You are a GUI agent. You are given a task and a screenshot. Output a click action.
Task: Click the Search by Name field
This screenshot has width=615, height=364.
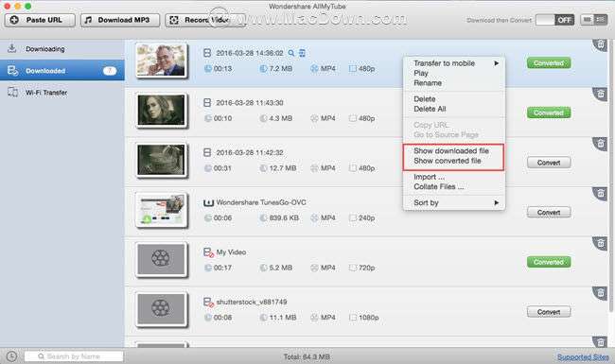click(74, 356)
